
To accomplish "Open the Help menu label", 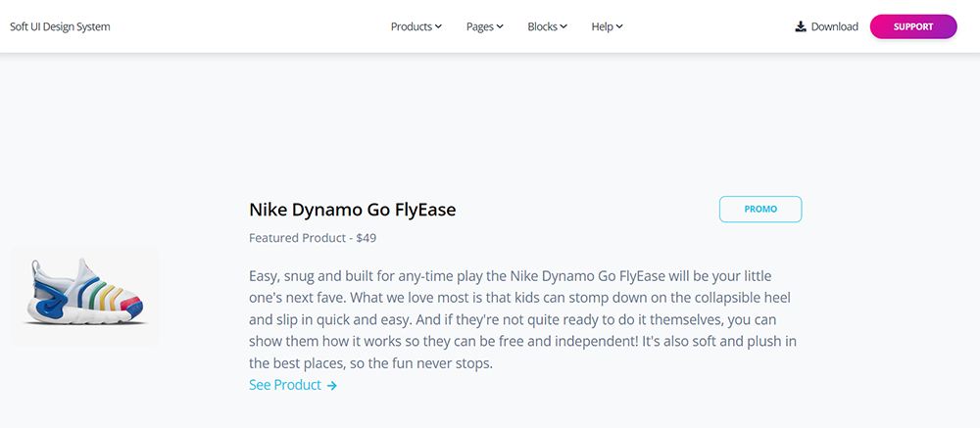I will [x=603, y=26].
